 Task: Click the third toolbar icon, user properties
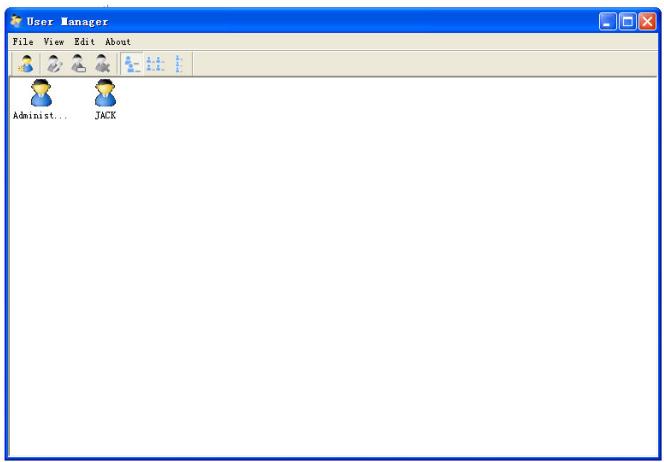point(76,64)
